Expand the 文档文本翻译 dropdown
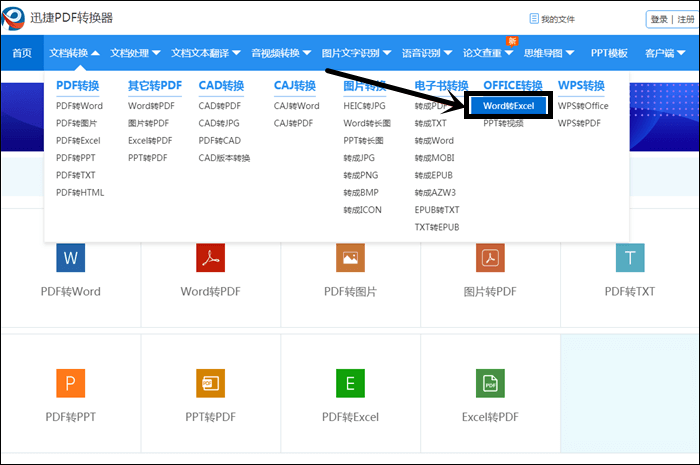This screenshot has width=700, height=465. tap(206, 53)
